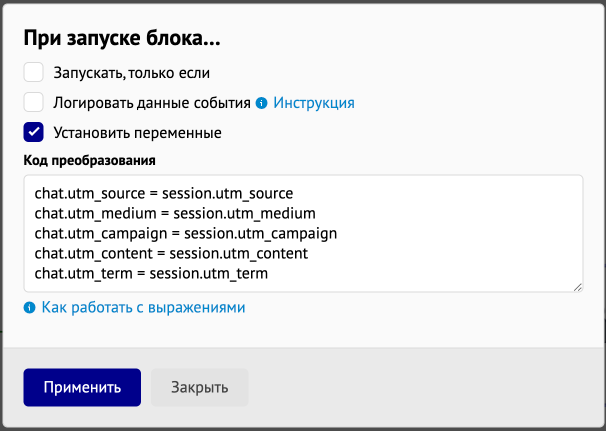Viewport: 606px width, 431px height.
Task: Click the 'Запускать, только если' label text
Action: (x=131, y=73)
